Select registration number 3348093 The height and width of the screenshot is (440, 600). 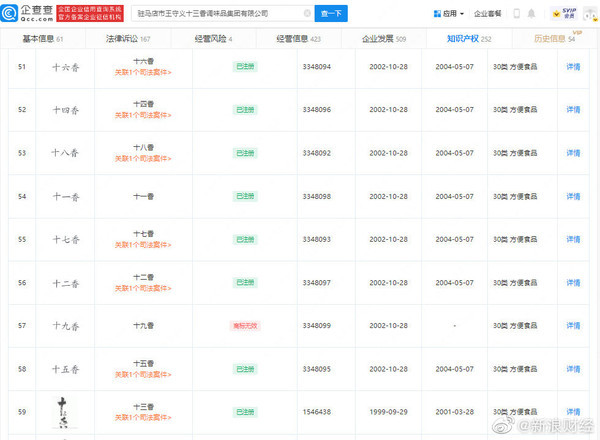pyautogui.click(x=316, y=240)
